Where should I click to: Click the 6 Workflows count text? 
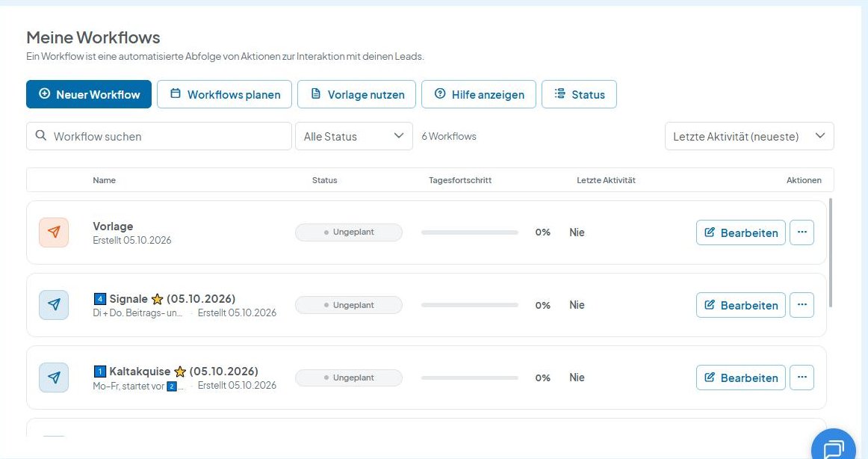(449, 136)
